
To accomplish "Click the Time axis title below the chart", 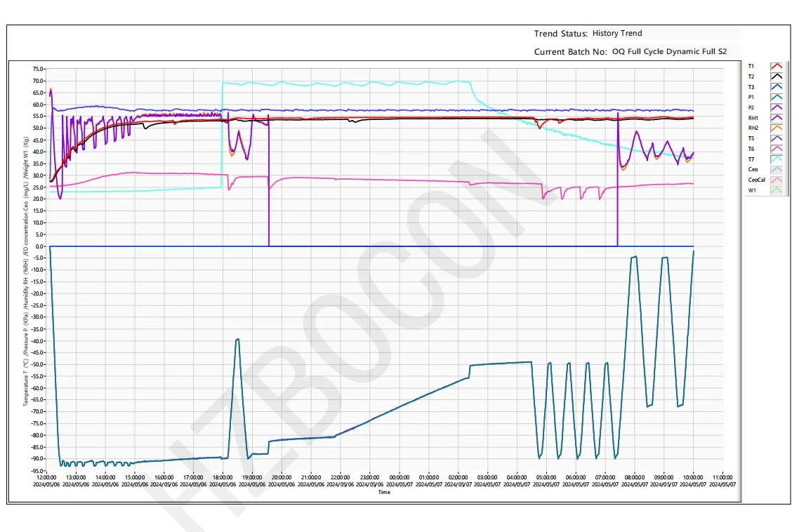I will click(x=384, y=492).
